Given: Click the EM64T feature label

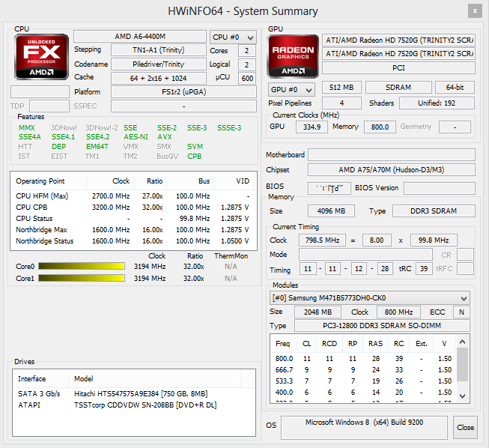Looking at the screenshot, I should (97, 147).
